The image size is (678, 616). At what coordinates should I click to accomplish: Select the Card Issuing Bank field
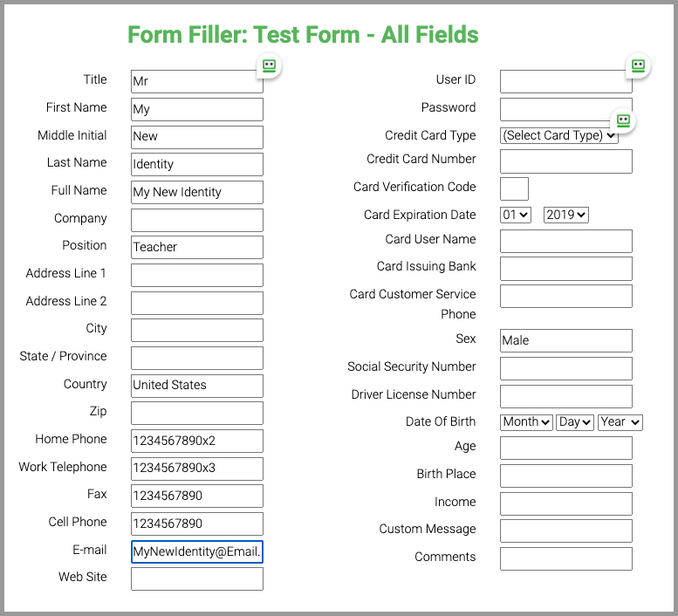(x=566, y=269)
